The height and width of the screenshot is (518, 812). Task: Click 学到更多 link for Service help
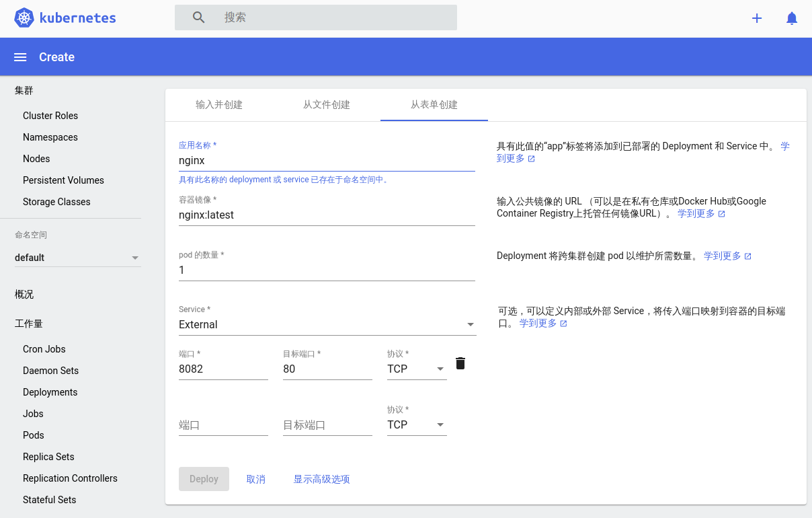click(x=538, y=324)
